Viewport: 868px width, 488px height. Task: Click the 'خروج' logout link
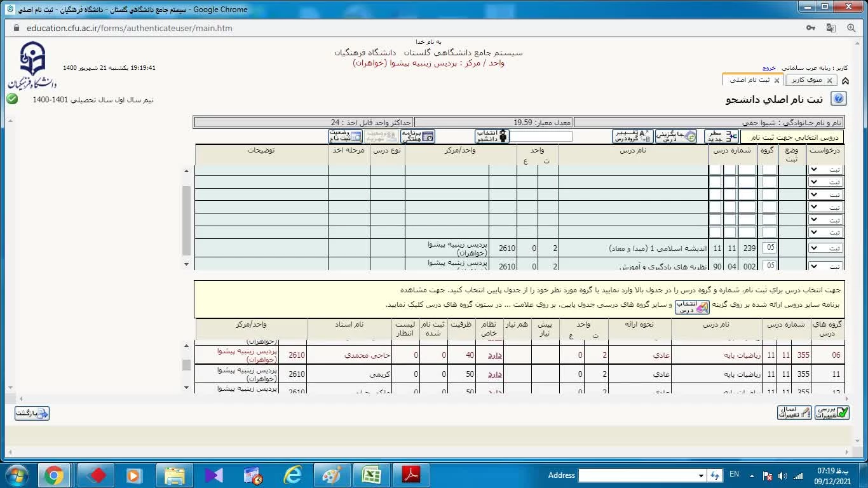pyautogui.click(x=769, y=68)
